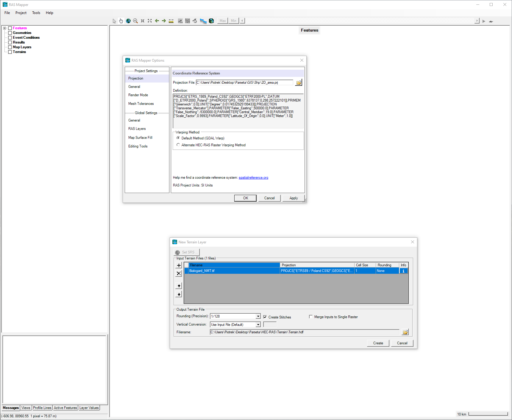The image size is (512, 420).
Task: Switch to the Profile Lines tab
Action: tap(42, 408)
